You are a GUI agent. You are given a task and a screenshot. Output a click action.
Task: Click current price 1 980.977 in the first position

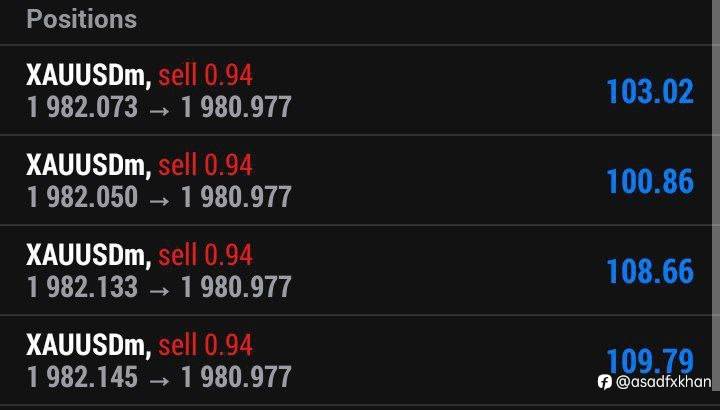click(x=236, y=107)
